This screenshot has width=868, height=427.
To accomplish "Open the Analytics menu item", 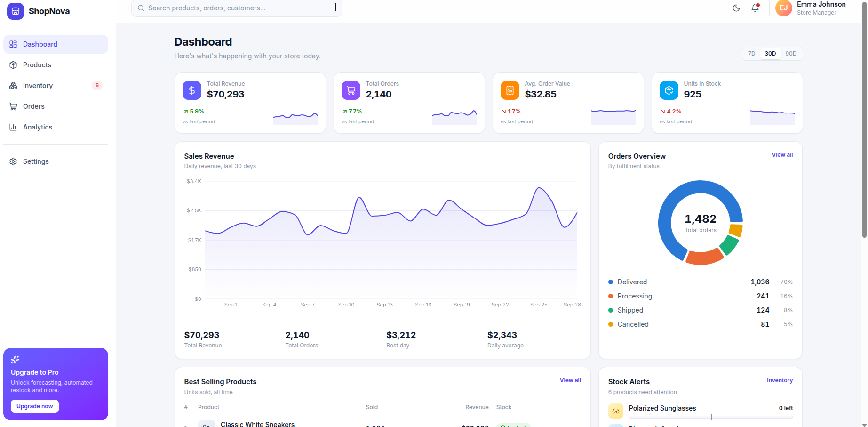I will tap(56, 127).
